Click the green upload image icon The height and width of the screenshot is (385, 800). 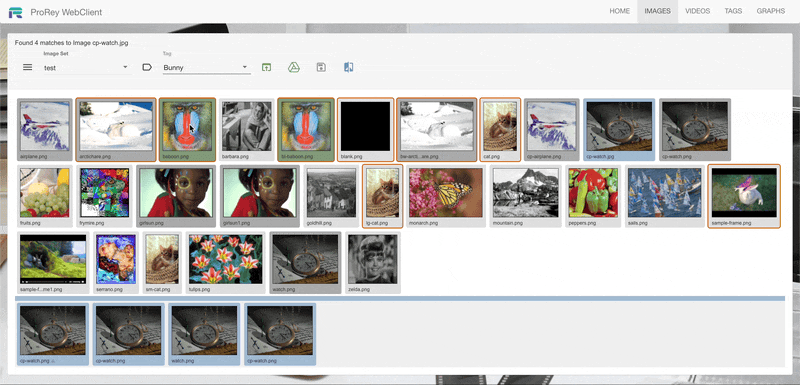(x=266, y=67)
